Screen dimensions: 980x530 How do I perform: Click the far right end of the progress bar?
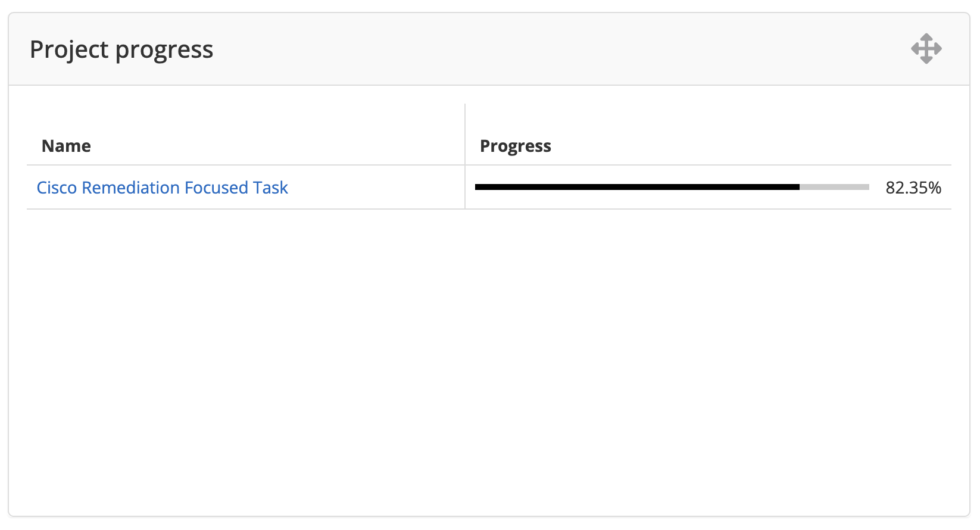tap(867, 187)
